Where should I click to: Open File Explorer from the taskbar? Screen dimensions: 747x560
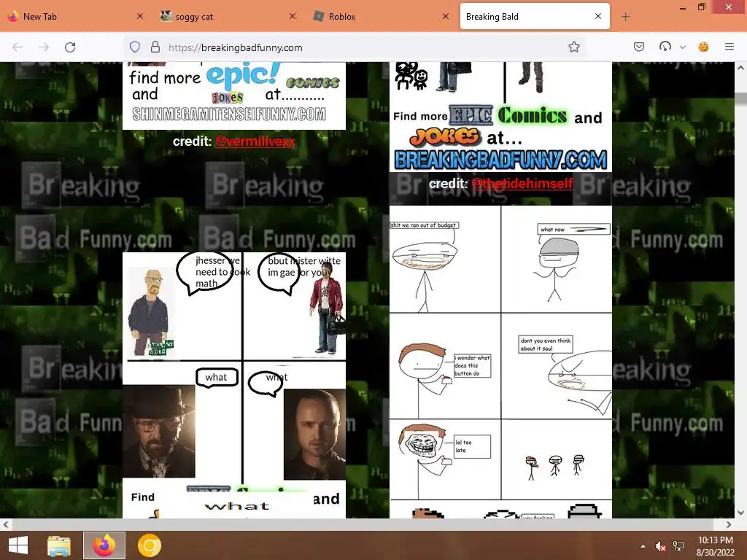pyautogui.click(x=59, y=545)
